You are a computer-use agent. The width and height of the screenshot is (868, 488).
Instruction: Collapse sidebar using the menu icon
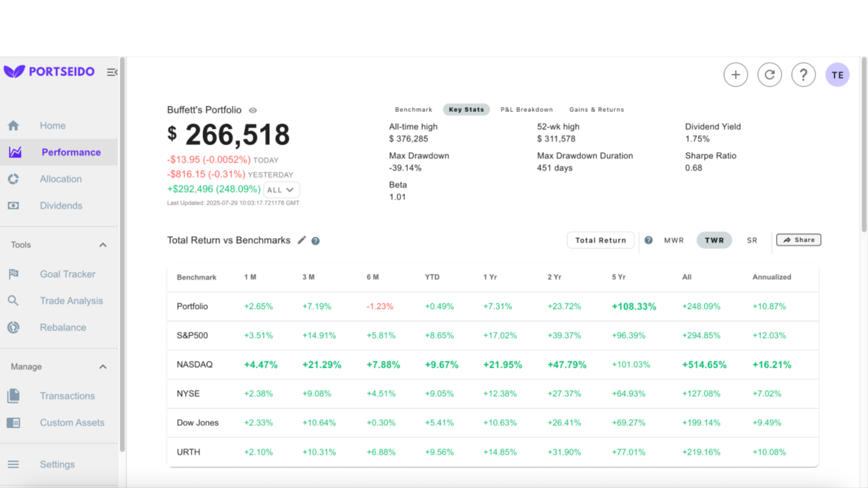coord(112,72)
